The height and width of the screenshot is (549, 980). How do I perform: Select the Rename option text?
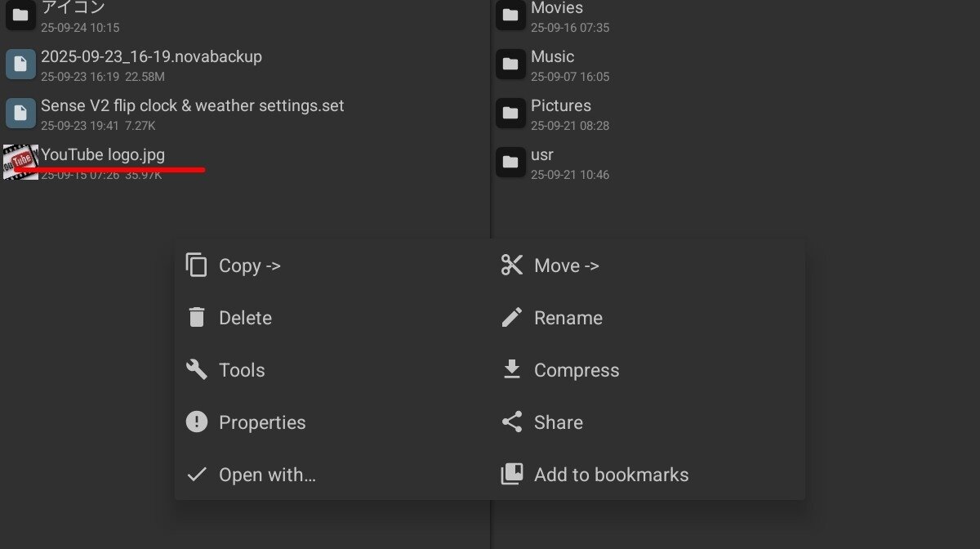(x=568, y=318)
